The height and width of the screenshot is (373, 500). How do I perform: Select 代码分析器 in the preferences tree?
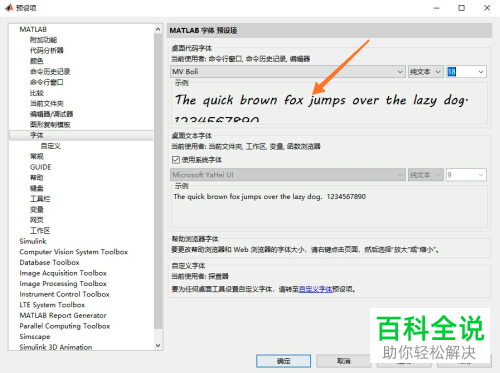[47, 50]
